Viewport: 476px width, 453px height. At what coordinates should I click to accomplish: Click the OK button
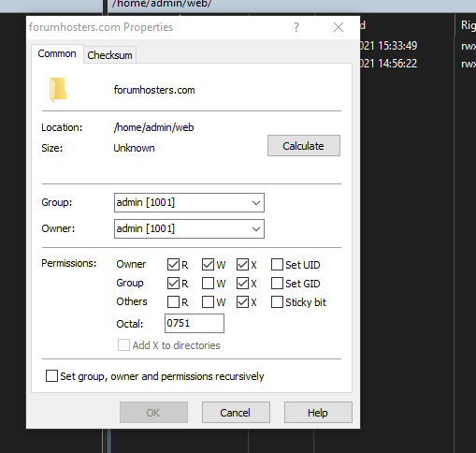point(153,413)
